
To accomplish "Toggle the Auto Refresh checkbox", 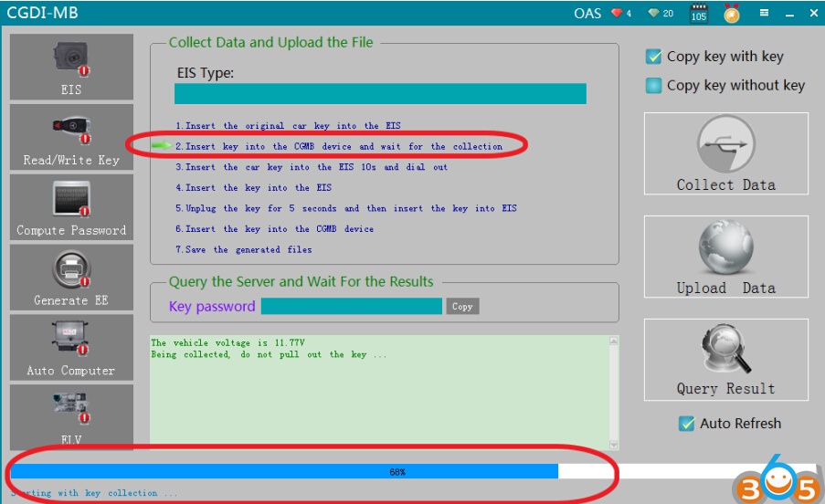I will coord(686,423).
